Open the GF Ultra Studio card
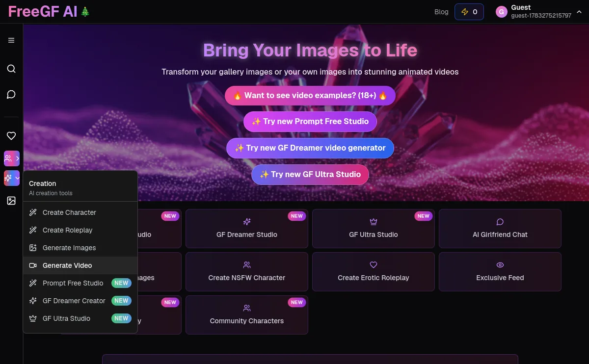Screen dimensions: 589x364 click(374, 229)
